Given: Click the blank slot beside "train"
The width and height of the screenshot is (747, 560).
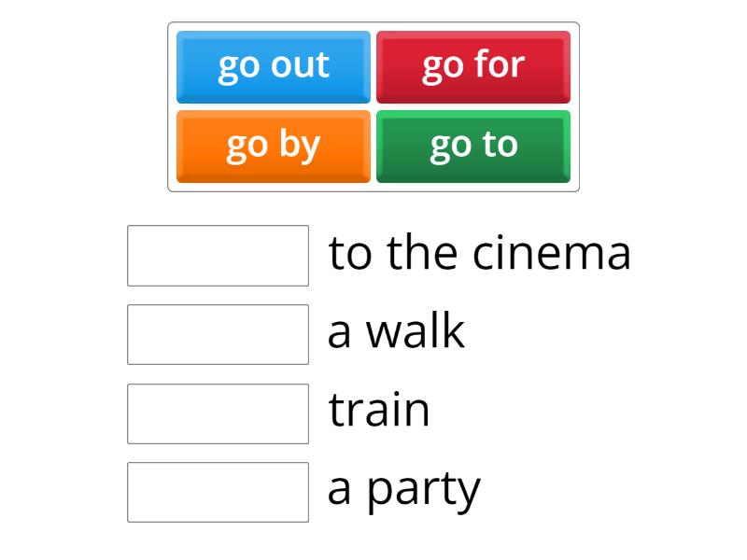Looking at the screenshot, I should (218, 413).
